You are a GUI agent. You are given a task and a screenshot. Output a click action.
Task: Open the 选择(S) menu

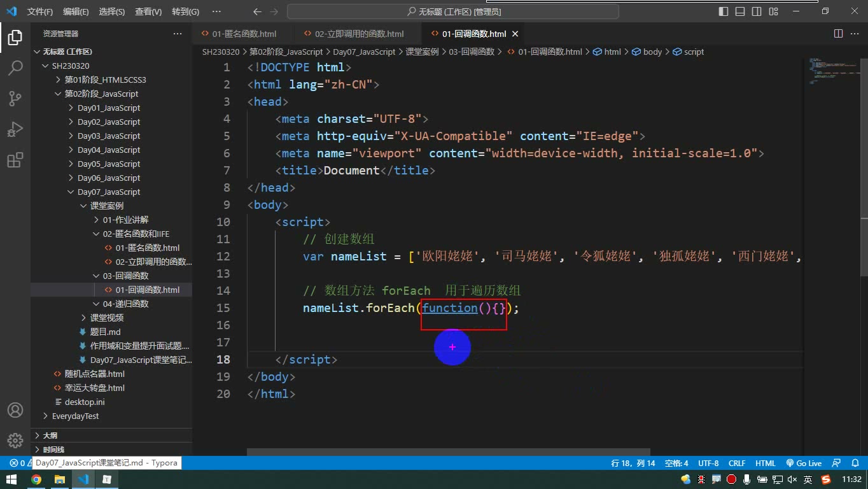[x=112, y=11]
